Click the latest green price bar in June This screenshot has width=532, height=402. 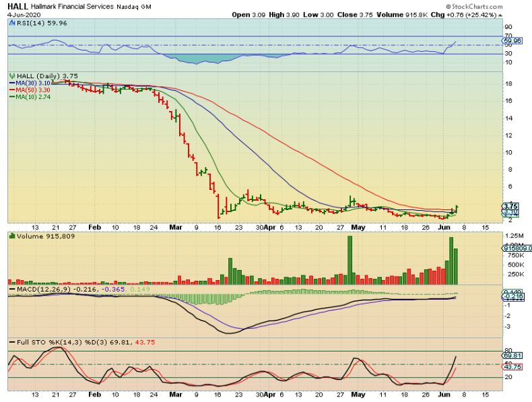click(457, 209)
